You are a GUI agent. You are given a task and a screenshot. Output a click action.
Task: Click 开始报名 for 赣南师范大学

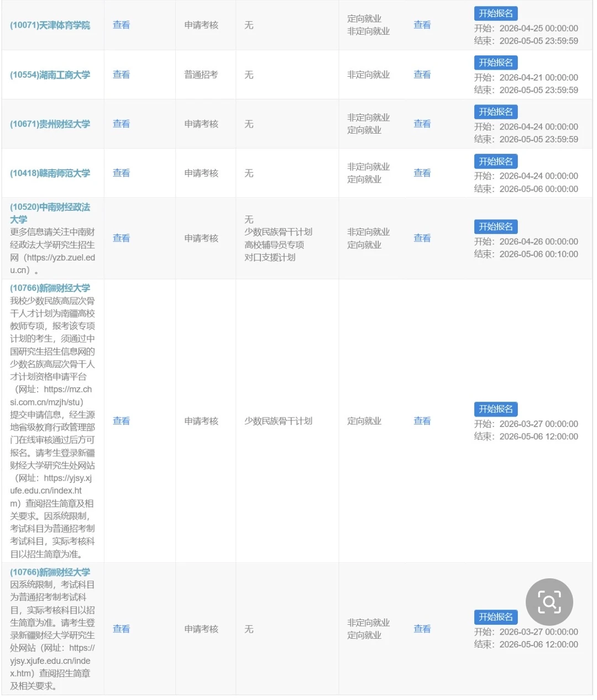495,161
